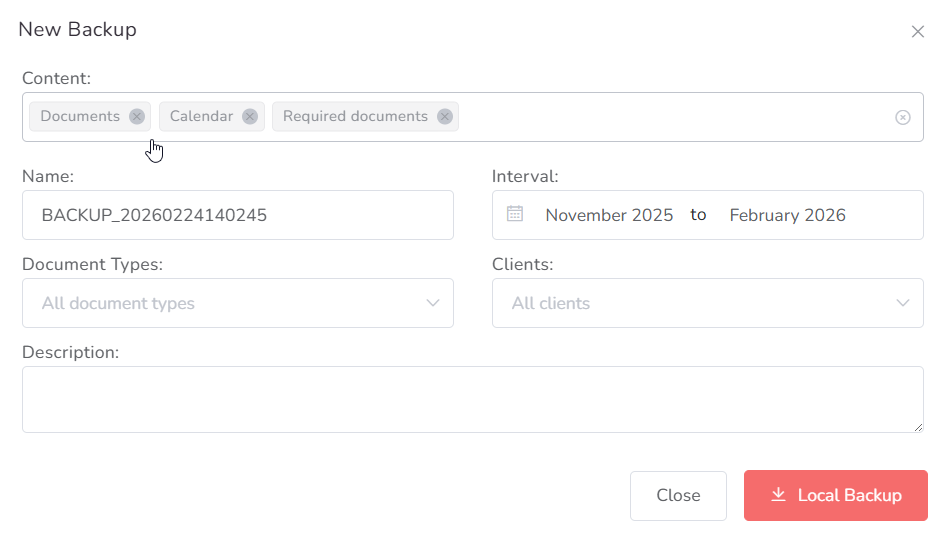Close the New Backup dialog with X

tap(917, 31)
